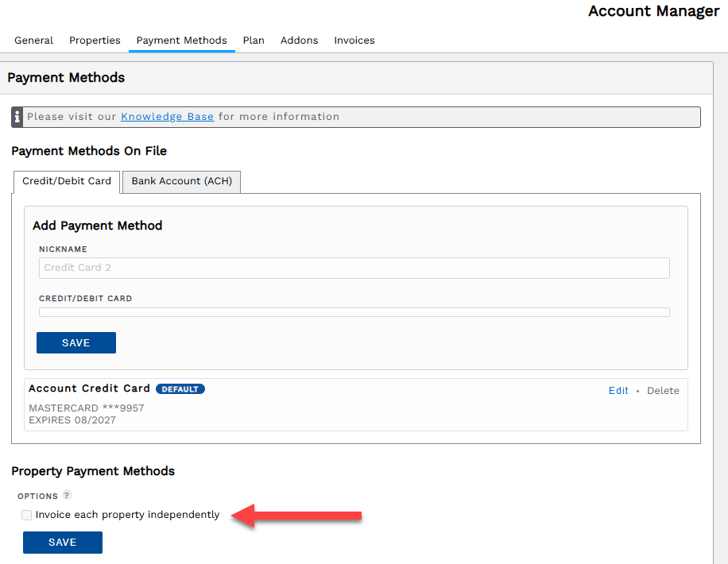This screenshot has width=728, height=564.
Task: Open the Options help question mark
Action: 67,495
